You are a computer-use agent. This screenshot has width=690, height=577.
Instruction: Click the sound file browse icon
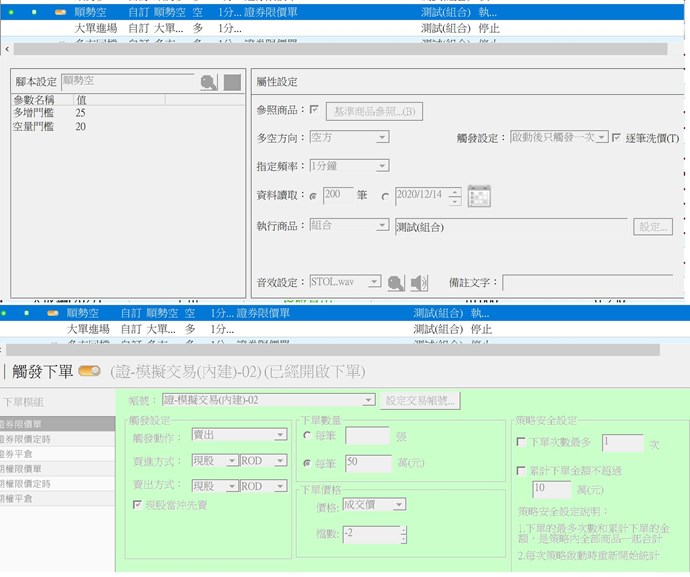tap(396, 283)
